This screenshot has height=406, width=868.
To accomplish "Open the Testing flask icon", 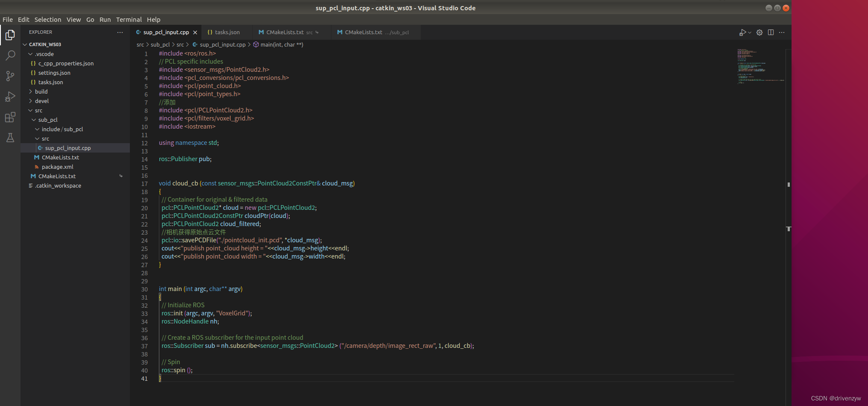I will coord(10,138).
